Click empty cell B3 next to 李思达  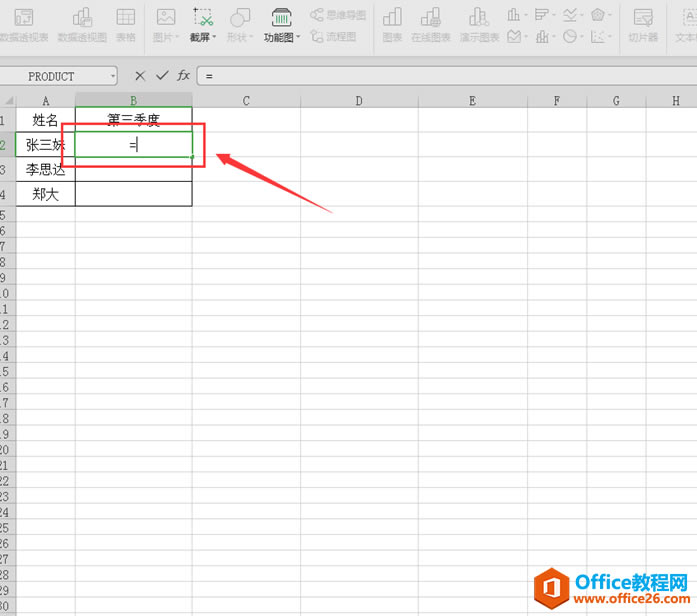click(x=134, y=169)
